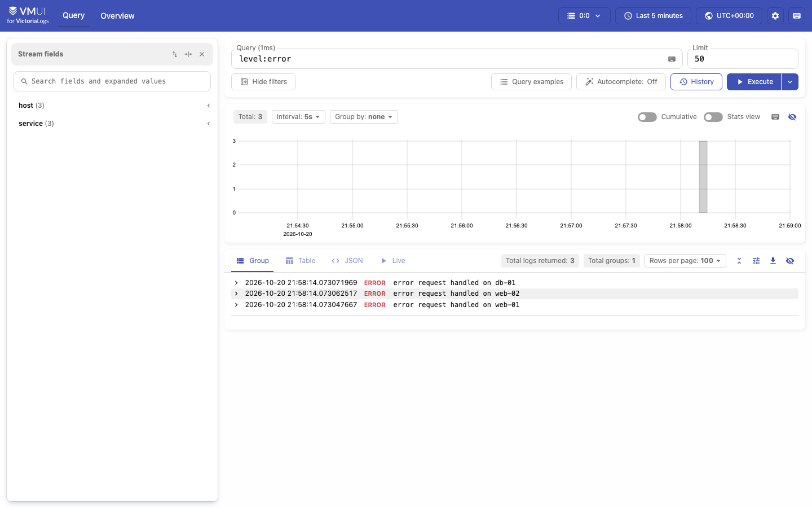Click Hide filters button

(x=263, y=82)
